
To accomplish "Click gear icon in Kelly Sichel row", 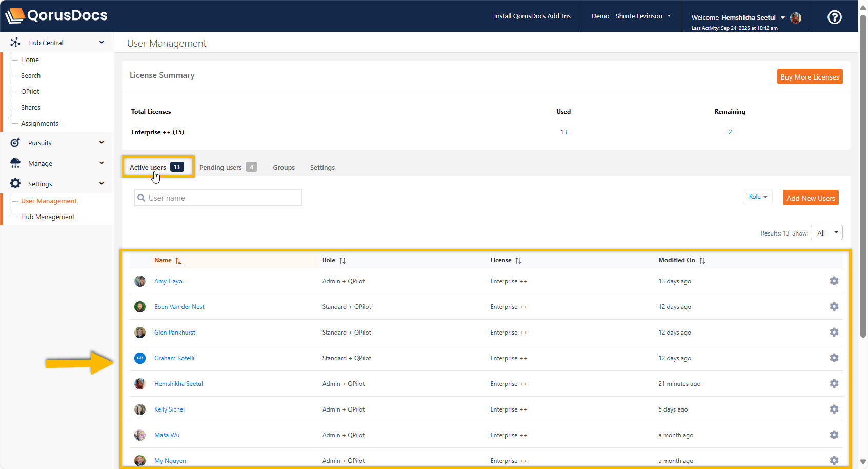I will [x=834, y=409].
